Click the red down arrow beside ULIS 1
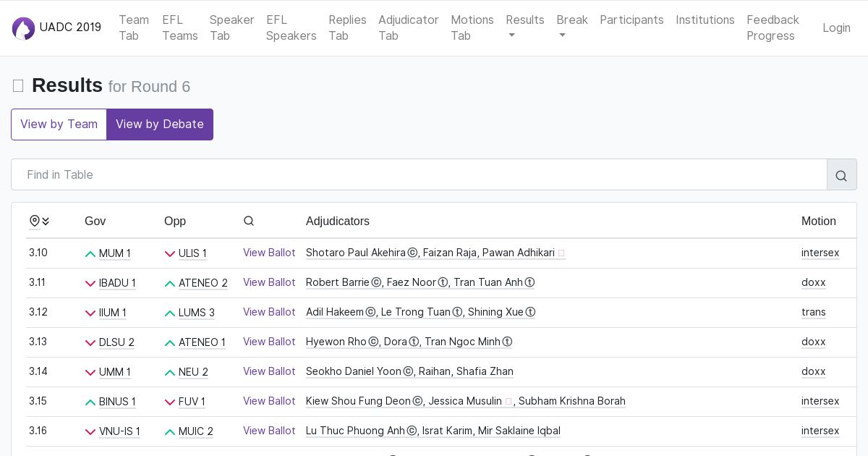 170,254
